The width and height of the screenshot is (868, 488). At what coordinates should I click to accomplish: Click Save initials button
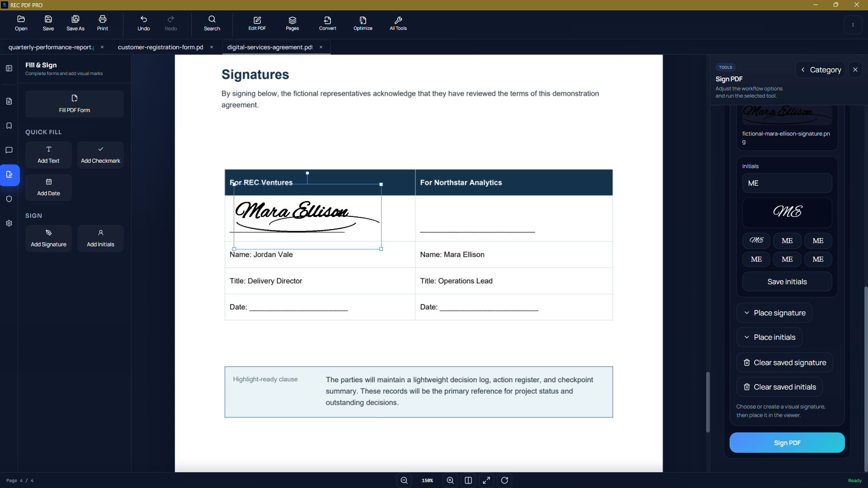[x=787, y=282]
